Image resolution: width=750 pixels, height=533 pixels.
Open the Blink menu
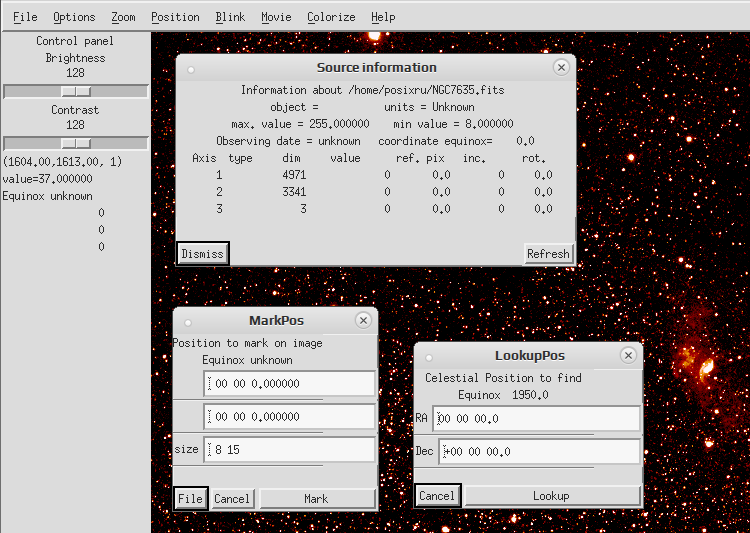230,17
